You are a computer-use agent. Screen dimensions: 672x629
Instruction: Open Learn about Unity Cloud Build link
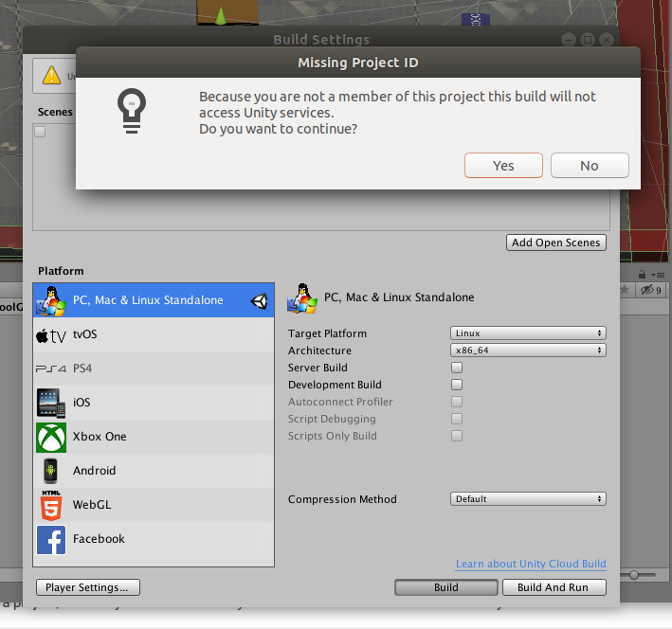tap(531, 564)
